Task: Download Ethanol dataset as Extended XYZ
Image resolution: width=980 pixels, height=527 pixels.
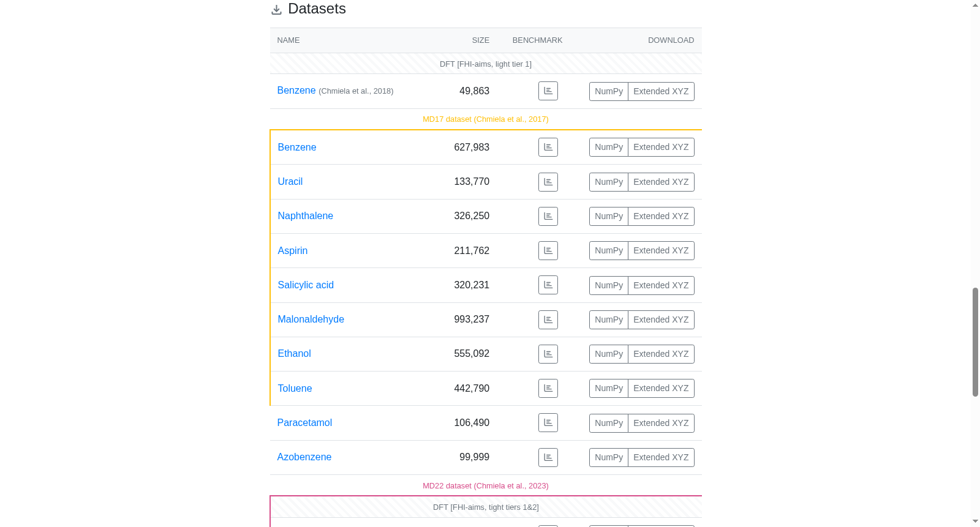Action: pyautogui.click(x=661, y=354)
